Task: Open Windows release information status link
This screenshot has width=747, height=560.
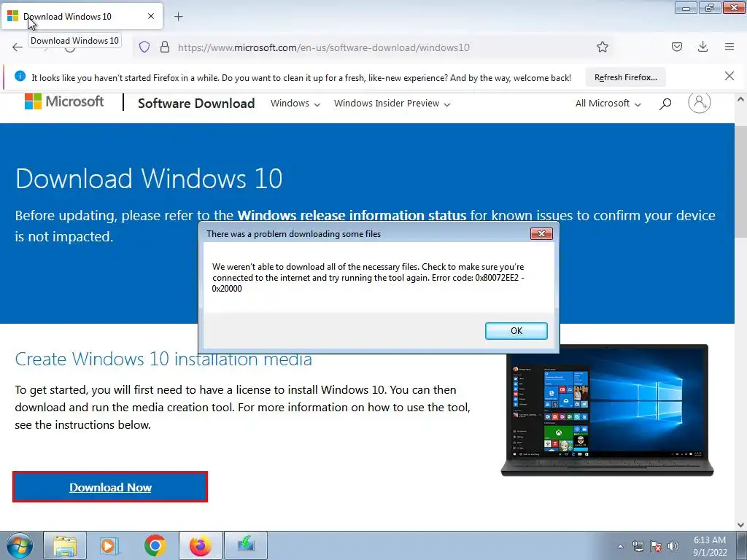Action: click(352, 215)
